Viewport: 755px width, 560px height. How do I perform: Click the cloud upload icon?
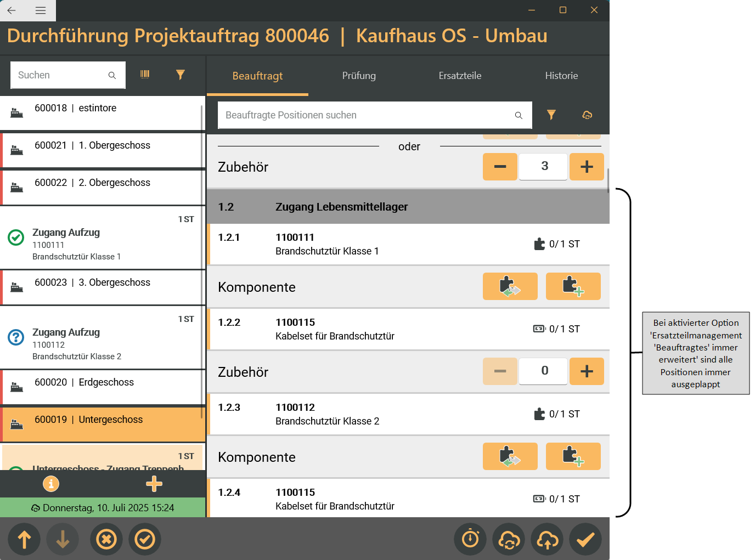547,539
